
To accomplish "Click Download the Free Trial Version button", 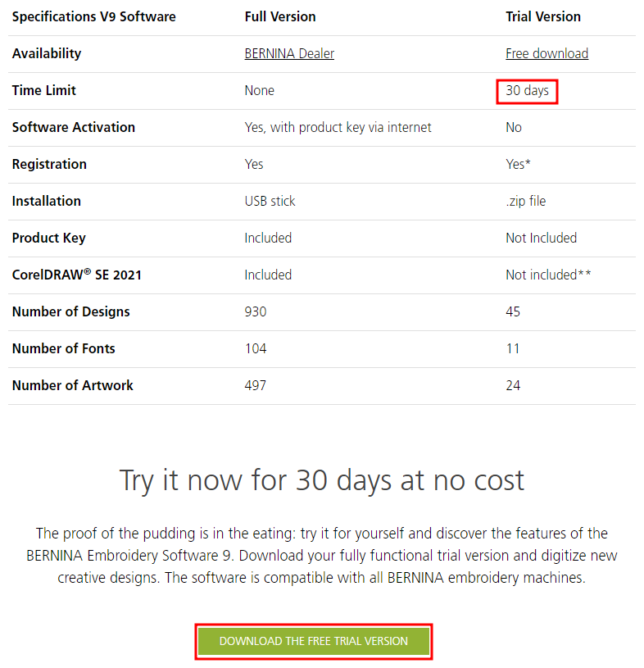I will tap(314, 641).
